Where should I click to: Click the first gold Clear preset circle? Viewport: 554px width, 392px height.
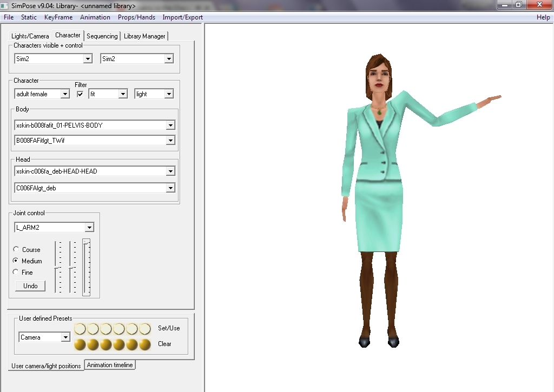coord(80,344)
